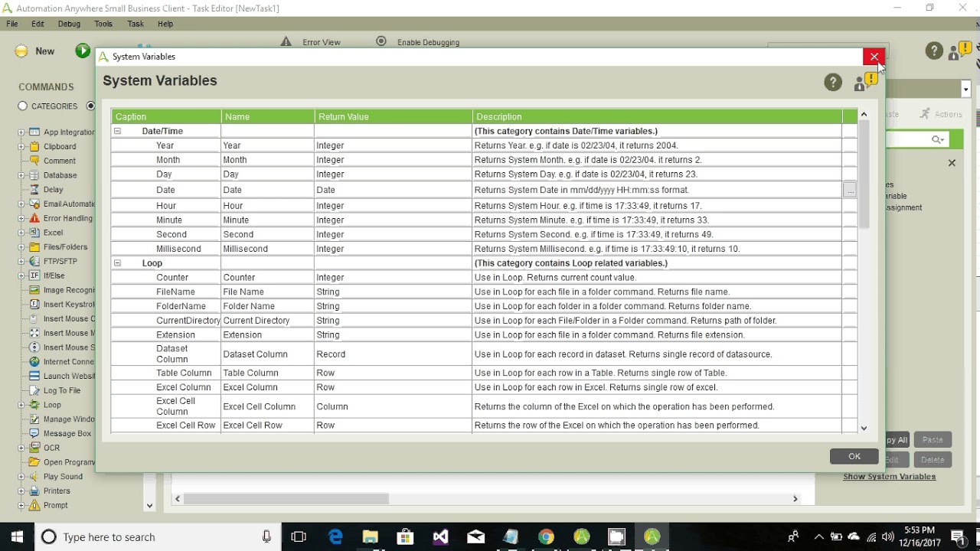Click the Log To File command icon
The width and height of the screenshot is (980, 551).
coord(34,390)
